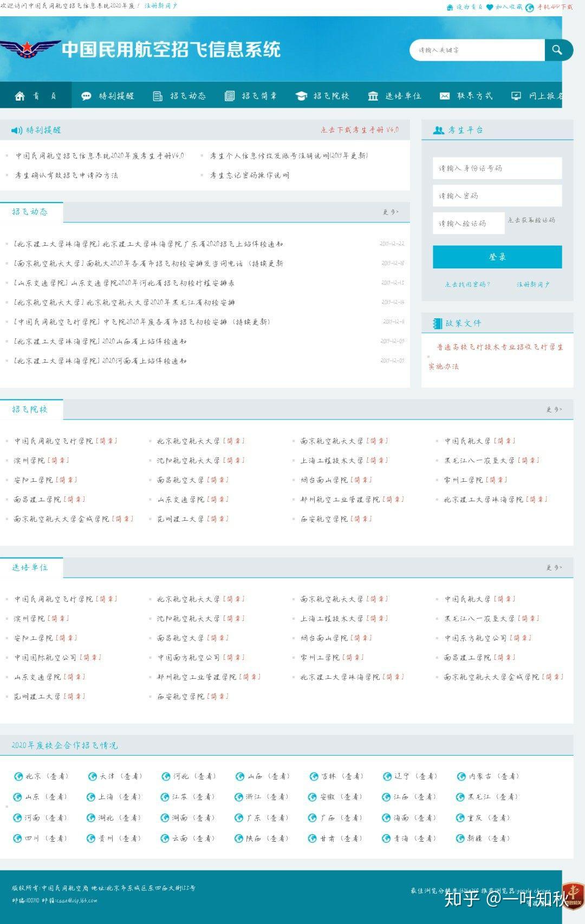Click the globe icon next to 海南
Screen dimensions: 585x924
click(387, 818)
